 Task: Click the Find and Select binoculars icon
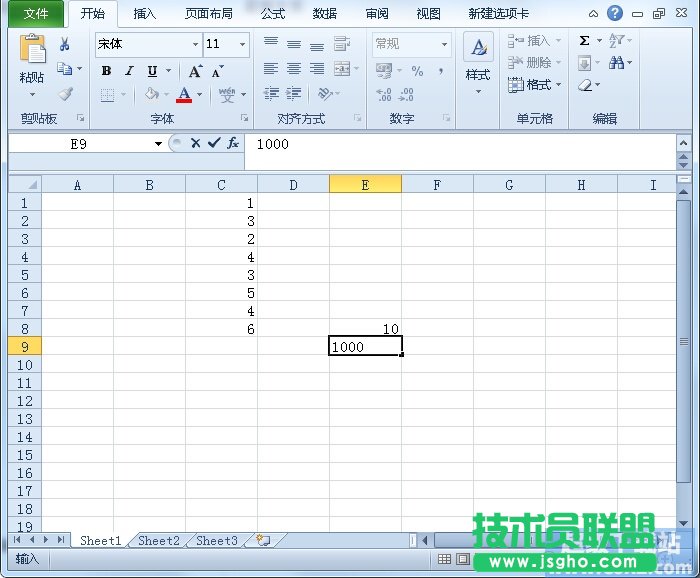(617, 63)
